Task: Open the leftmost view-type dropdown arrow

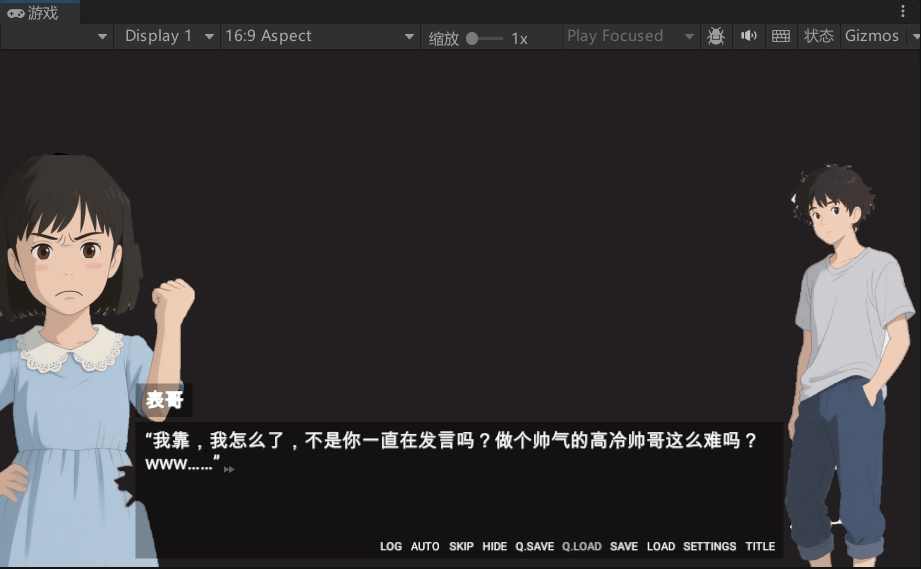Action: click(102, 36)
